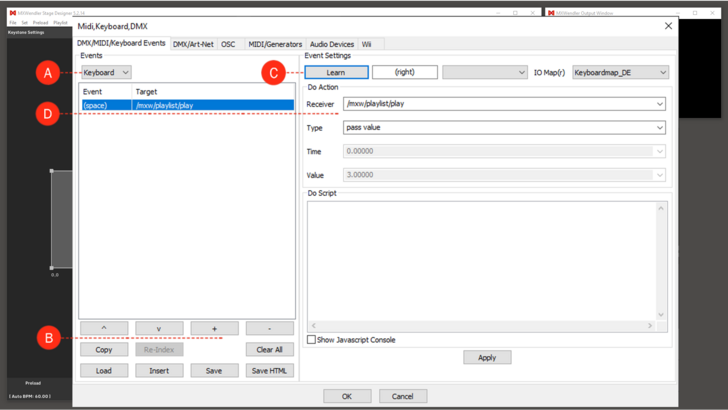Expand the Type pass value dropdown
The height and width of the screenshot is (410, 728).
[x=659, y=128]
